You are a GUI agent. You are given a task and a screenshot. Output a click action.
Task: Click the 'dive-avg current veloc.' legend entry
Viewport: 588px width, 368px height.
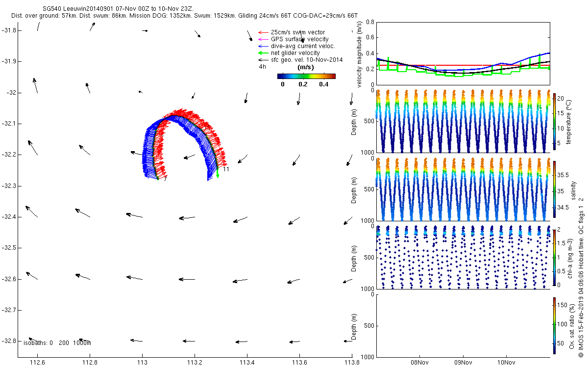coord(303,46)
